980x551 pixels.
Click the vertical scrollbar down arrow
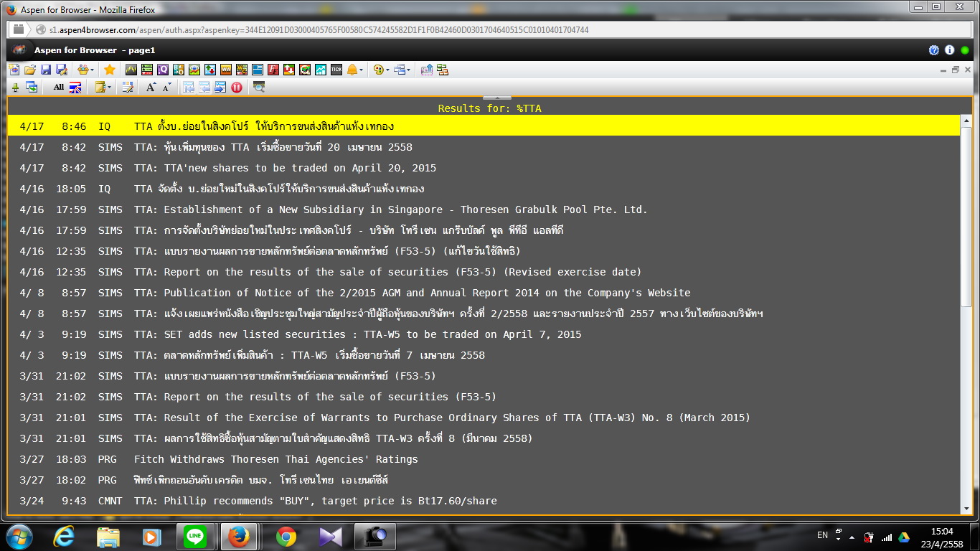[x=966, y=507]
